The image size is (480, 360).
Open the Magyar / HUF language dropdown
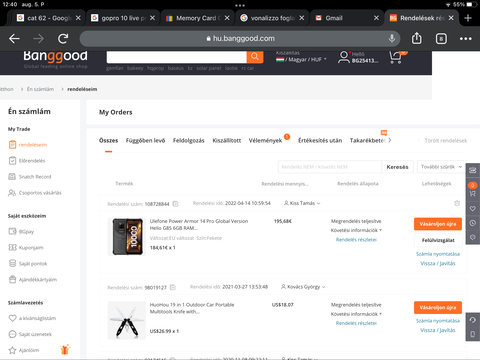coord(301,59)
